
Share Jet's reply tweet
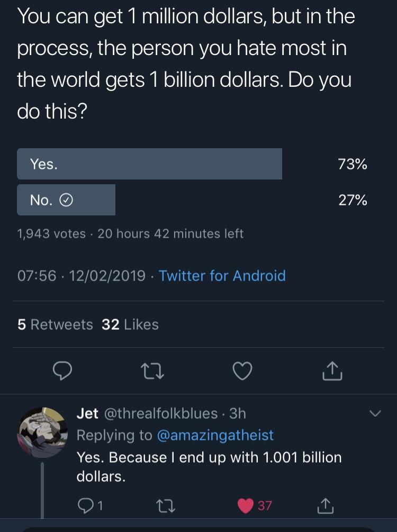[x=325, y=506]
